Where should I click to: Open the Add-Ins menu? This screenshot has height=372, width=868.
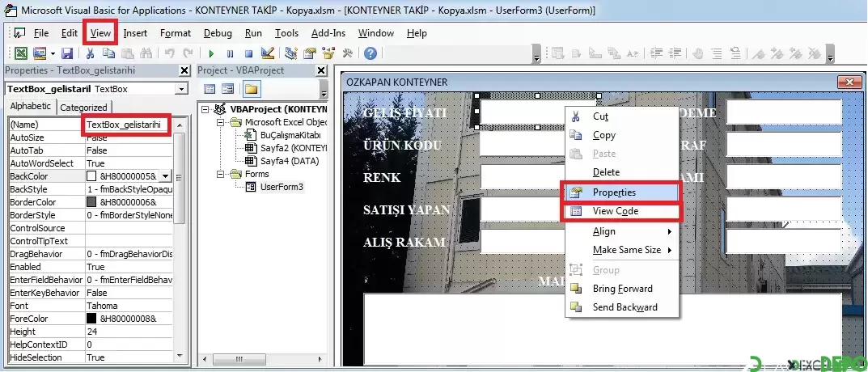pyautogui.click(x=328, y=33)
